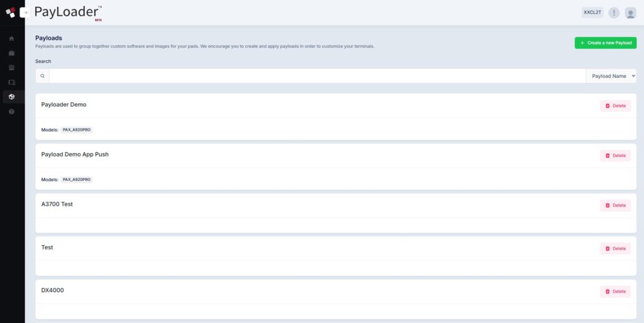Delete the Payload Demo App Push entry
644x323 pixels.
click(x=615, y=155)
